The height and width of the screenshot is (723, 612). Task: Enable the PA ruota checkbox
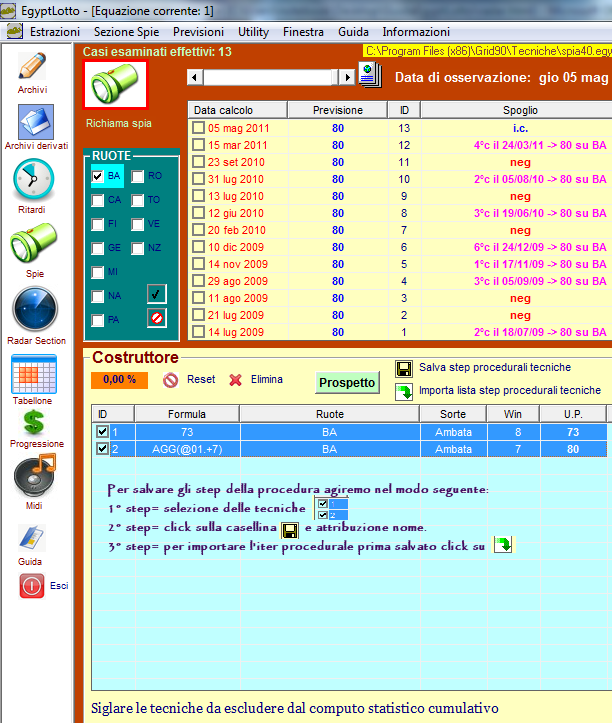(x=97, y=320)
